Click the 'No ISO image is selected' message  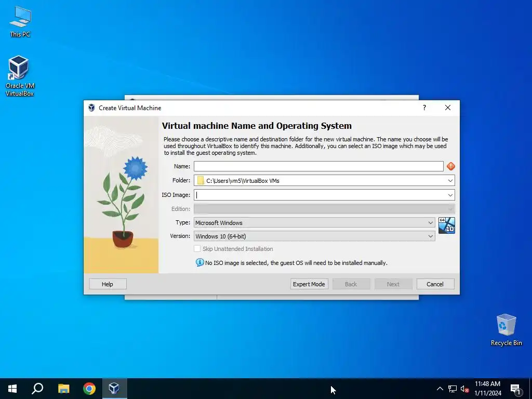296,263
